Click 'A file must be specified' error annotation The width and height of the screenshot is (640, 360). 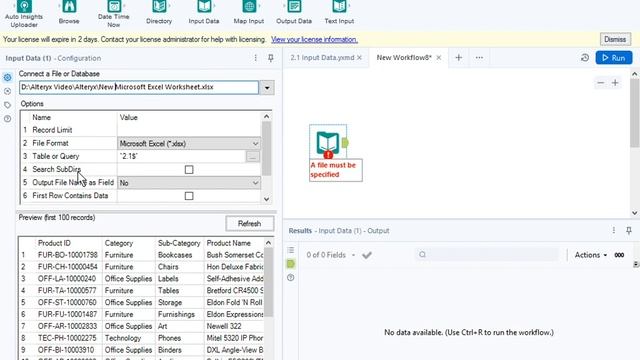(336, 170)
